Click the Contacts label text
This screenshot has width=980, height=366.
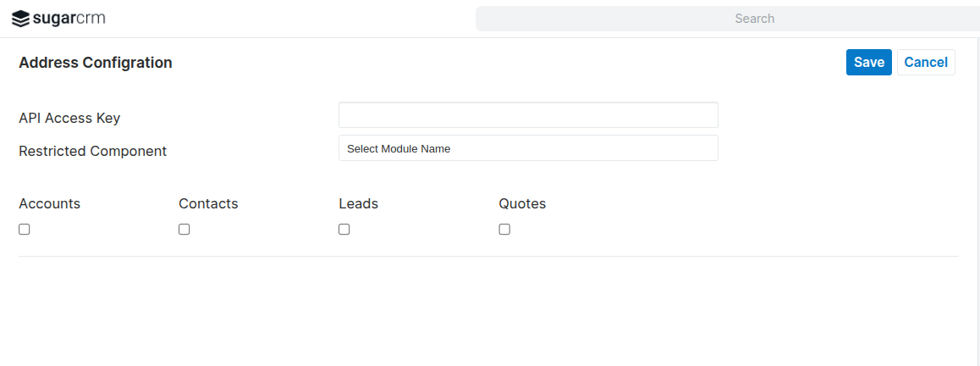click(208, 203)
